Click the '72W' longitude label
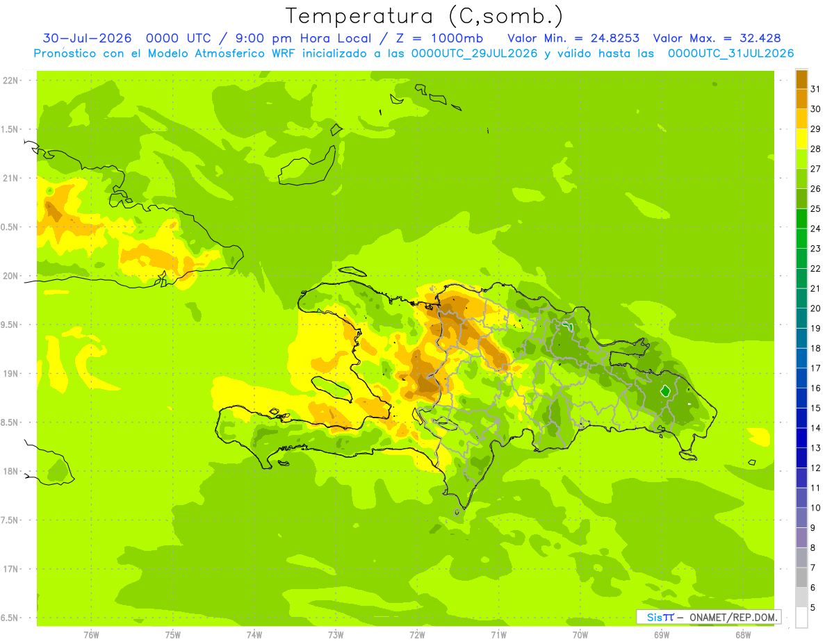 pos(417,634)
